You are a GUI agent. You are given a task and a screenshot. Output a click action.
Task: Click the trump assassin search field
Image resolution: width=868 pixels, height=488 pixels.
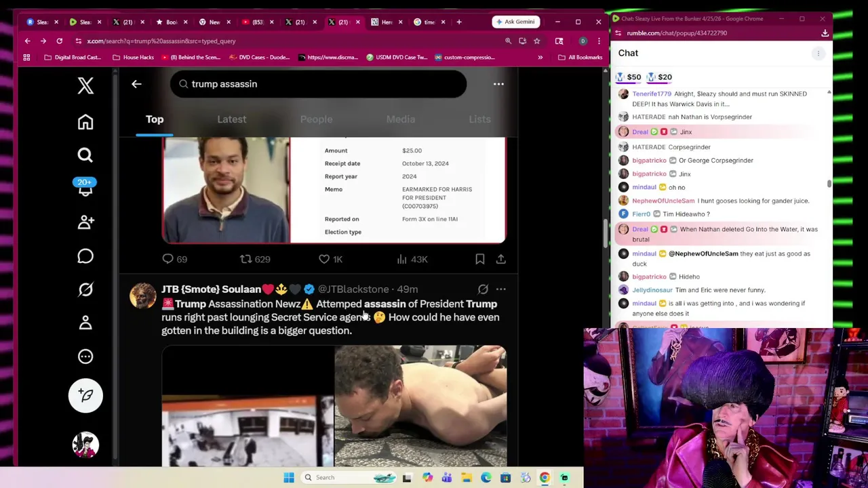click(x=318, y=84)
